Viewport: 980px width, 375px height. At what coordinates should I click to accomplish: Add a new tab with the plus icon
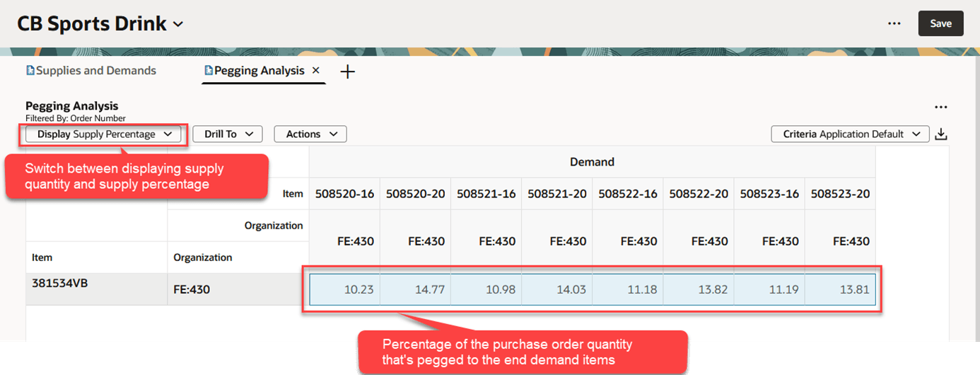pos(347,71)
